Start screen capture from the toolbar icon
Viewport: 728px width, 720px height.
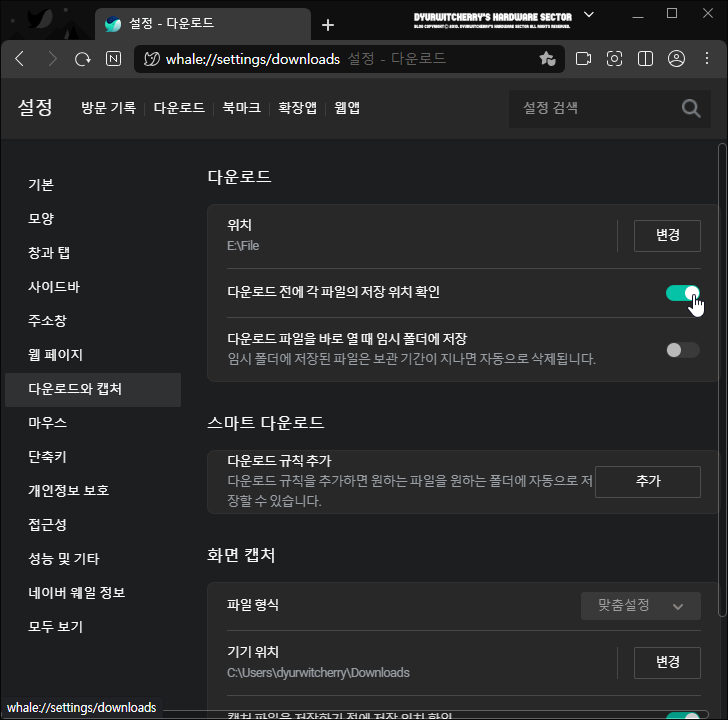coord(614,59)
